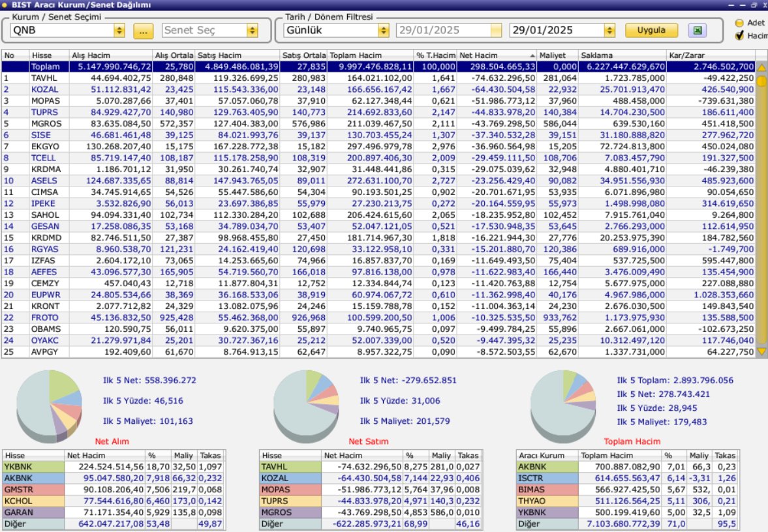Click the table vertical scrollbar thumb
Image resolution: width=768 pixels, height=532 pixels.
coord(761,81)
